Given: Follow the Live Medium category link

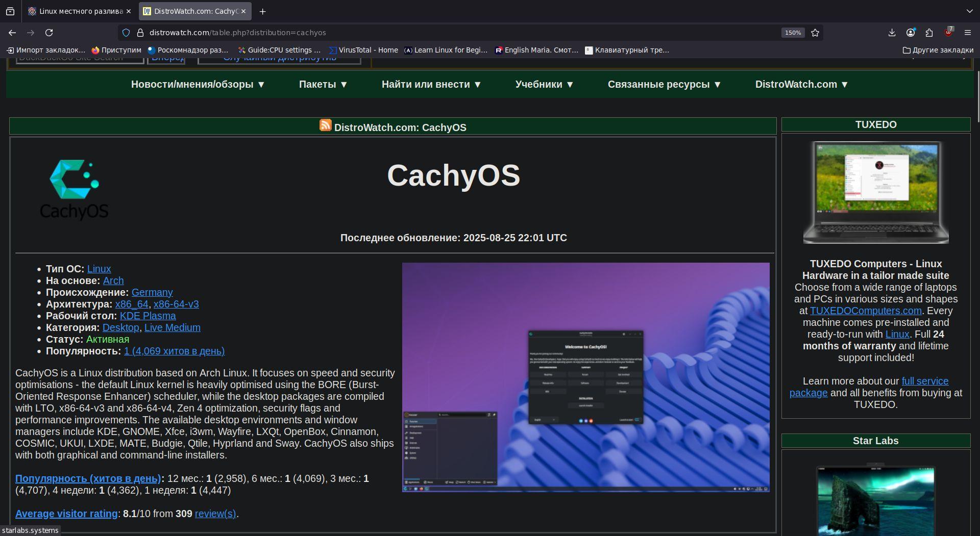Looking at the screenshot, I should click(173, 327).
